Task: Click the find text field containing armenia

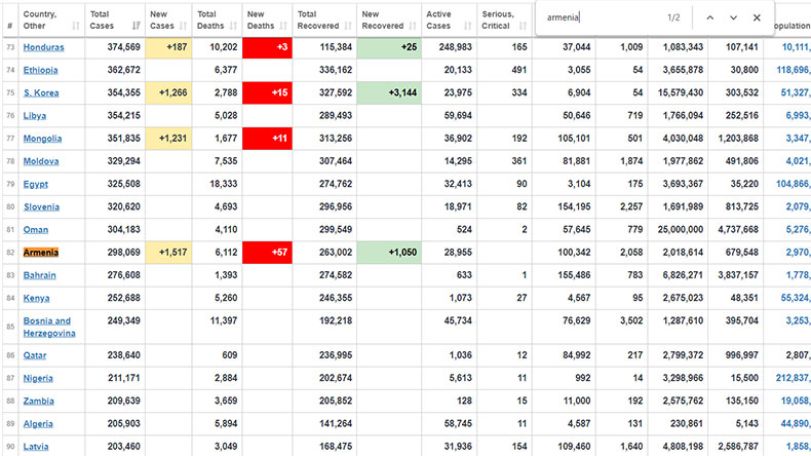Action: click(603, 18)
